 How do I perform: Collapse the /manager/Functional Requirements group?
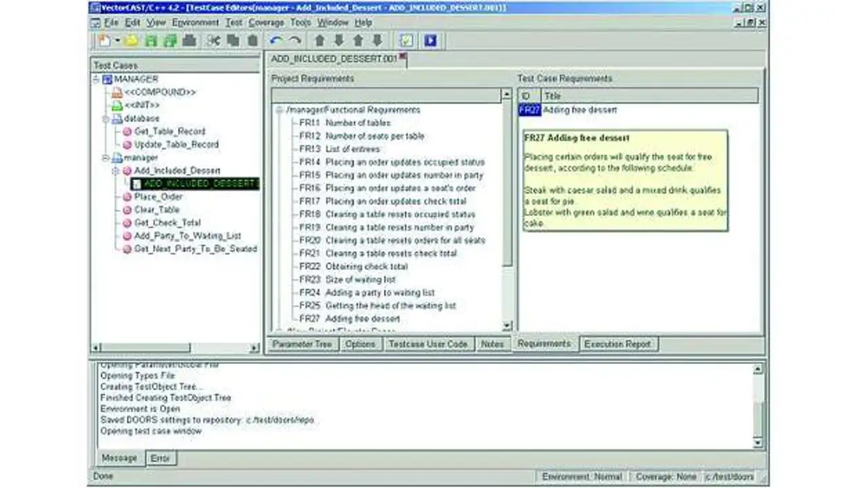(x=279, y=110)
